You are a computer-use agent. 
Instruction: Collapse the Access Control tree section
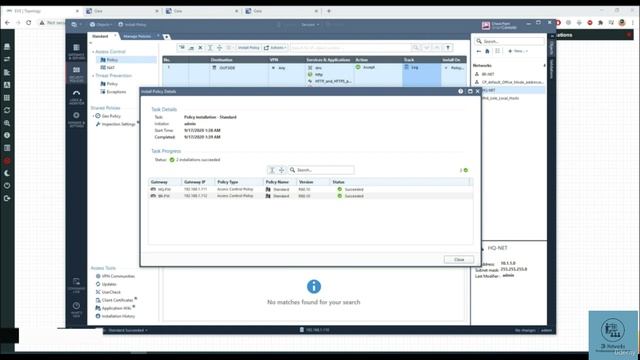[93, 52]
